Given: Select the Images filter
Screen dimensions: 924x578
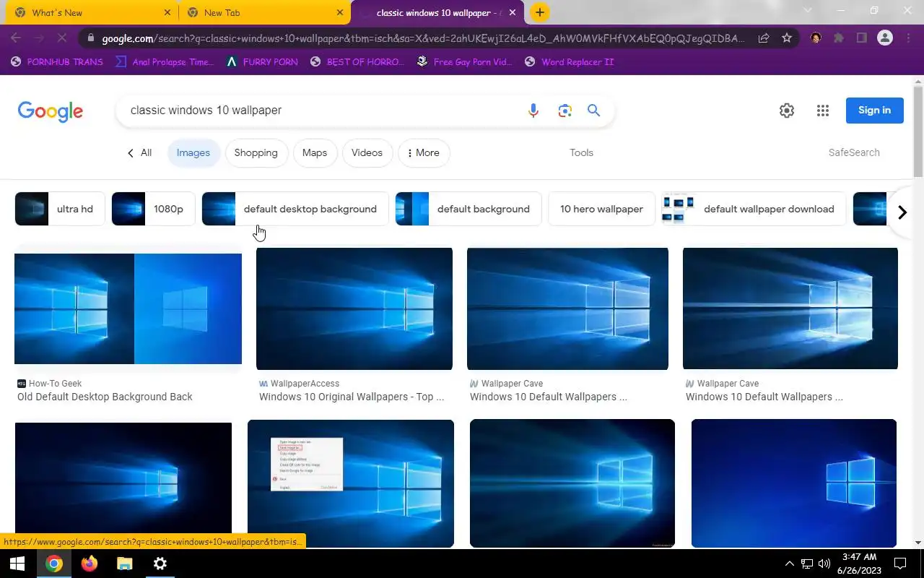Looking at the screenshot, I should click(193, 153).
